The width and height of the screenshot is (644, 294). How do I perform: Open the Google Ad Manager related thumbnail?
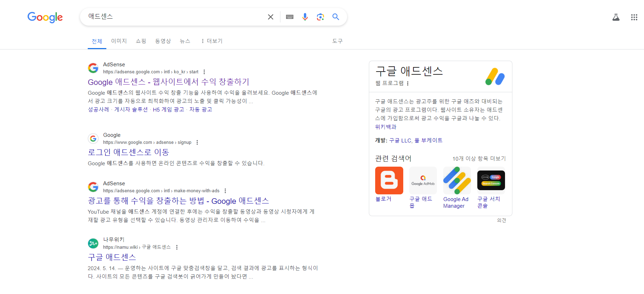(x=457, y=180)
